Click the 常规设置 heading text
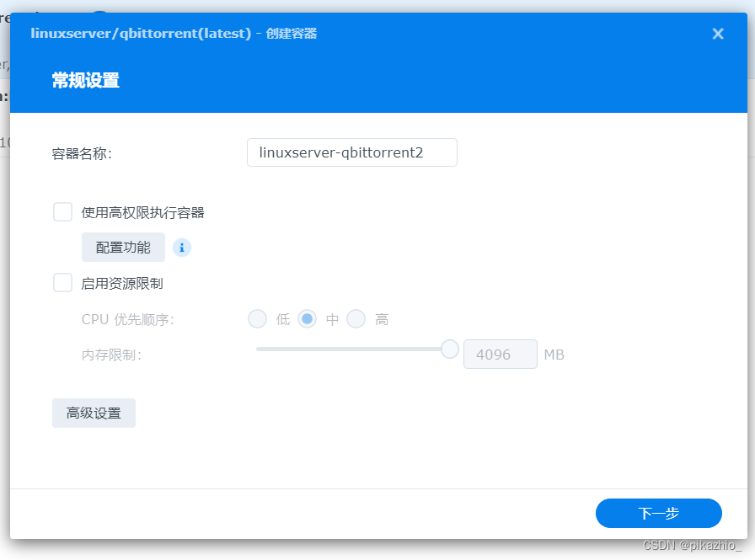This screenshot has width=755, height=560. pyautogui.click(x=86, y=80)
